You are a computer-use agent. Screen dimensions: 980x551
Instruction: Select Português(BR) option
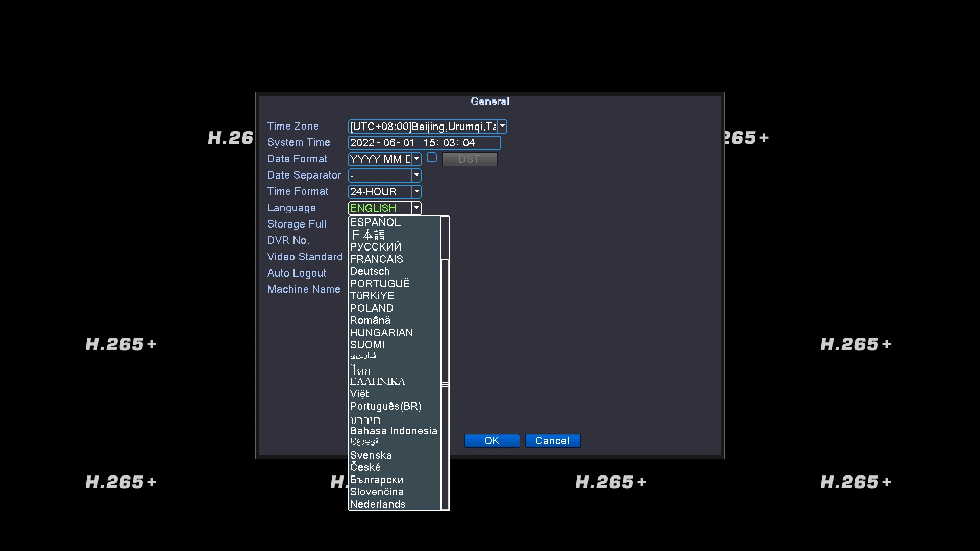point(385,406)
